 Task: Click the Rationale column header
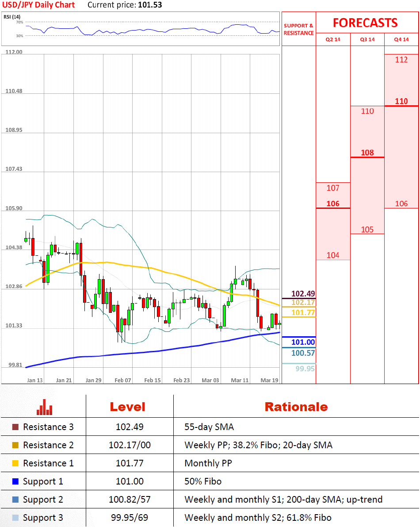pos(296,407)
